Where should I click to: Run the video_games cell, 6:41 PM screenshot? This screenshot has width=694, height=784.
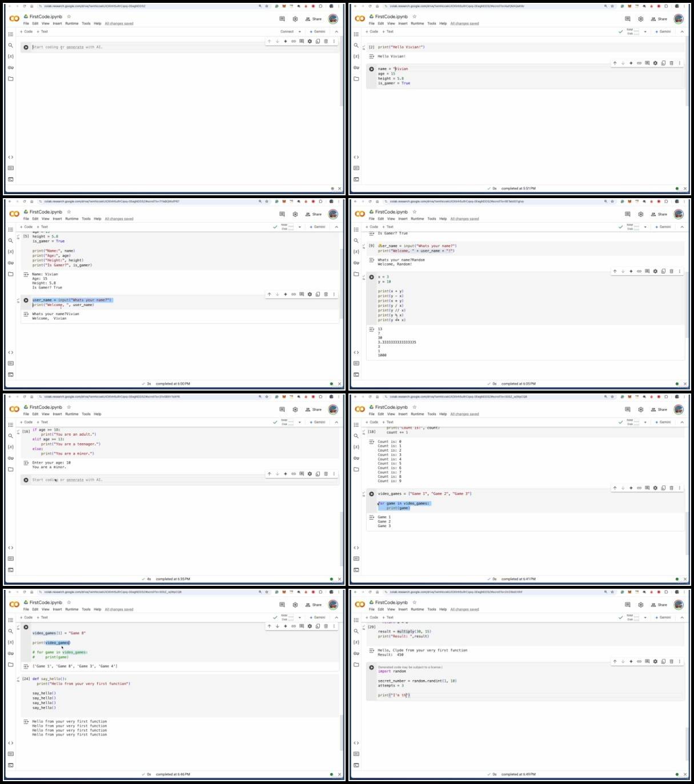[x=371, y=494]
